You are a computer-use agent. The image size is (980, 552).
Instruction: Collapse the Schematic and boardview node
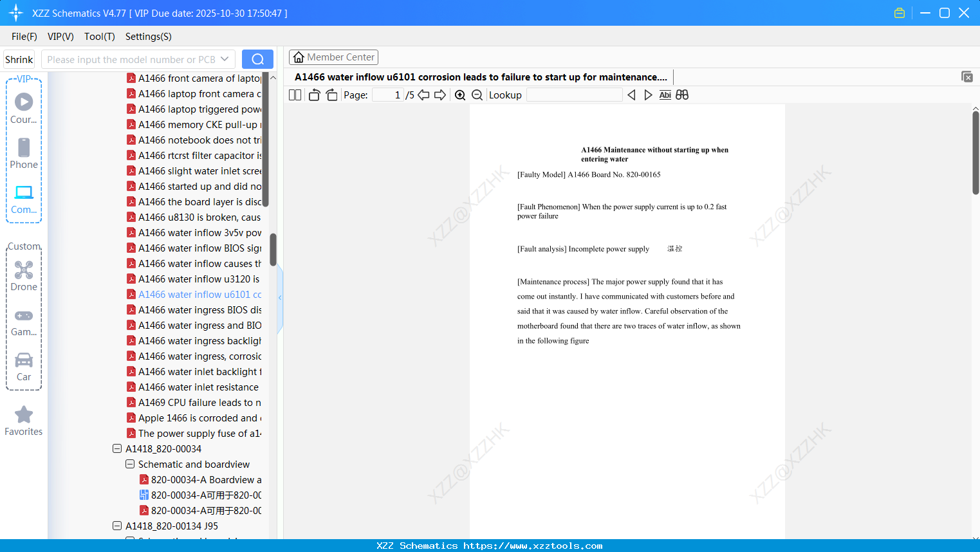click(130, 465)
